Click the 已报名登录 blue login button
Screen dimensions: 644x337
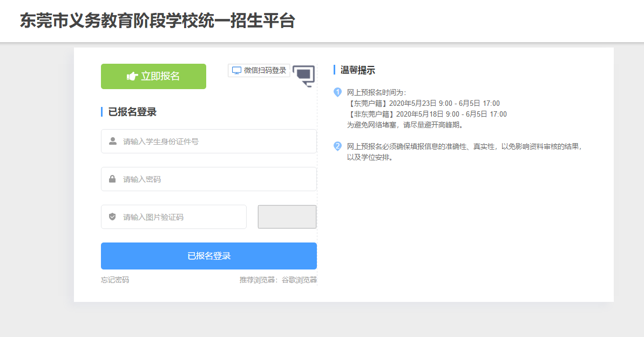click(x=209, y=255)
